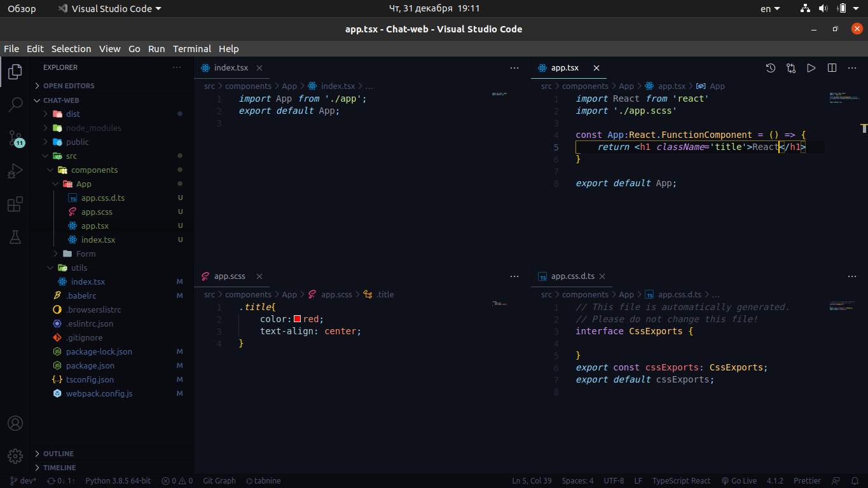Click the open changes compare icon
The height and width of the screenshot is (488, 868).
click(791, 68)
